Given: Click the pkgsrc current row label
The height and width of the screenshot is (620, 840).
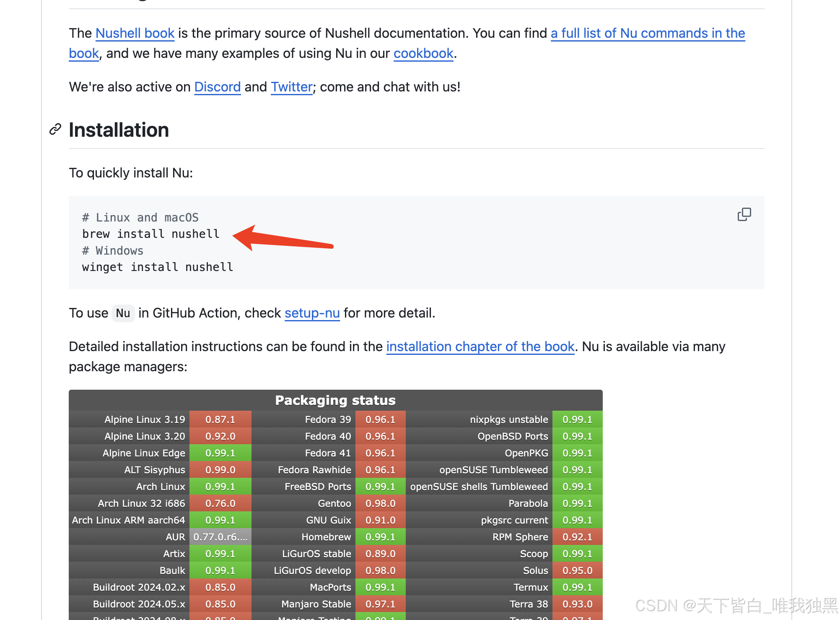Looking at the screenshot, I should tap(514, 520).
